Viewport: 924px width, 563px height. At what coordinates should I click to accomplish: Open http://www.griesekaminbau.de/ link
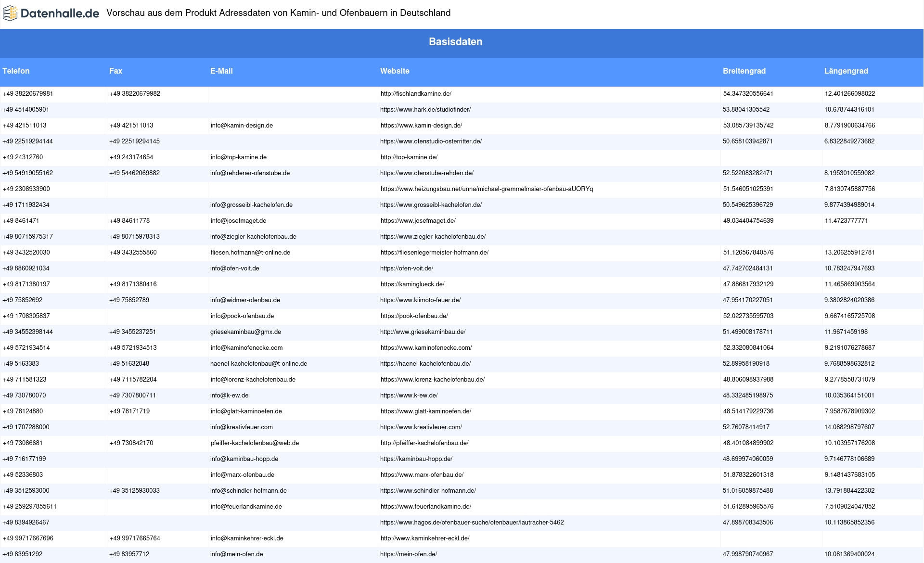click(423, 332)
